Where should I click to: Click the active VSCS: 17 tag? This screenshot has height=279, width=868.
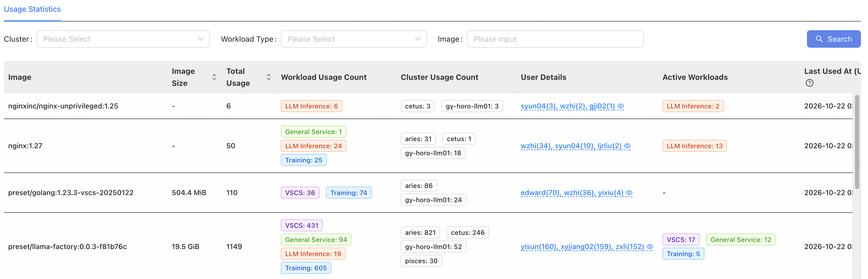point(681,239)
